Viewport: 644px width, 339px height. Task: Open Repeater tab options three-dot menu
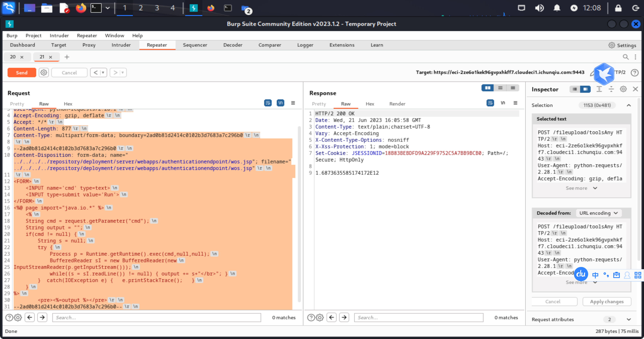[635, 57]
